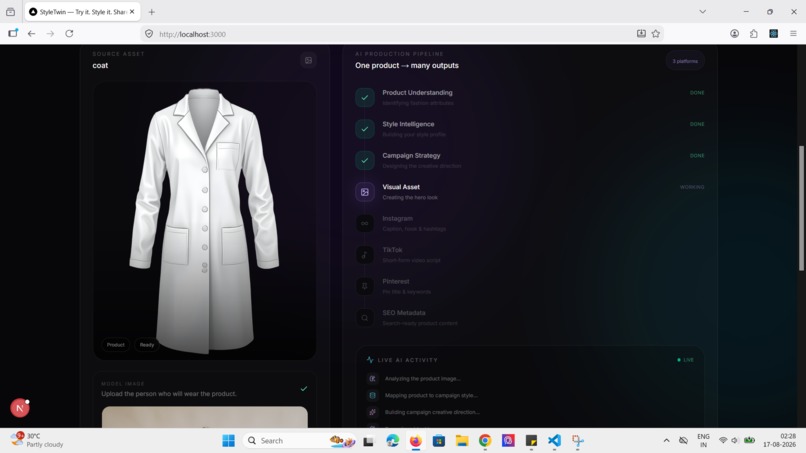The height and width of the screenshot is (453, 806).
Task: Click the Live AI Activity pulse icon
Action: [x=370, y=360]
